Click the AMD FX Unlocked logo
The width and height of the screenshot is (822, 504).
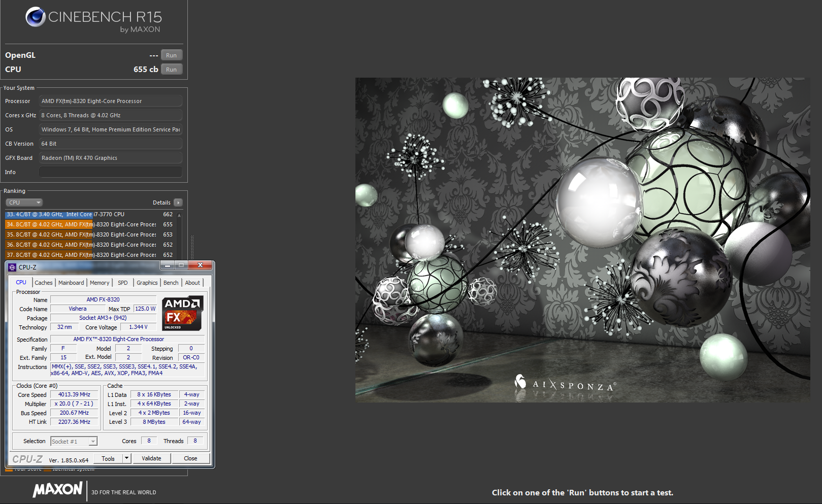point(182,313)
